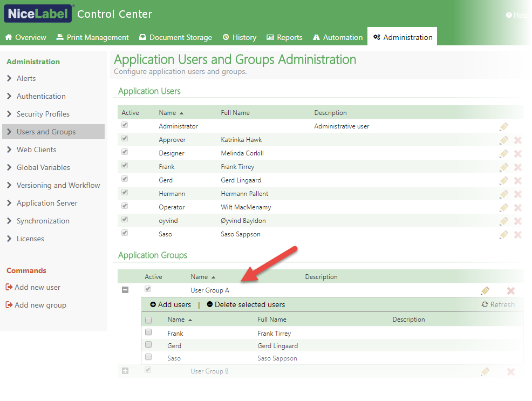
Task: Check Frank in User Group A list
Action: 148,332
